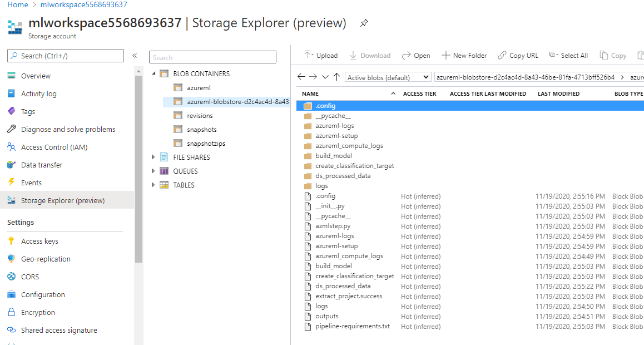The image size is (644, 345).
Task: Select the azureml blob container
Action: (199, 88)
